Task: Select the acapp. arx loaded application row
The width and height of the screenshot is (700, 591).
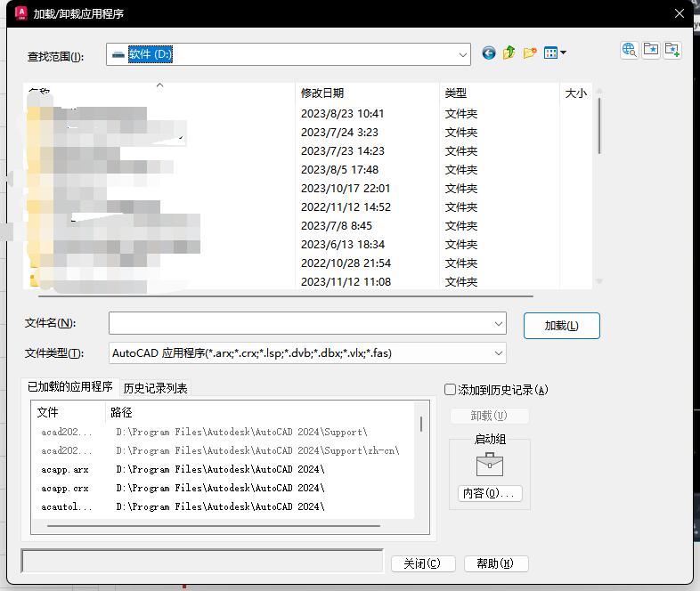Action: pyautogui.click(x=224, y=469)
